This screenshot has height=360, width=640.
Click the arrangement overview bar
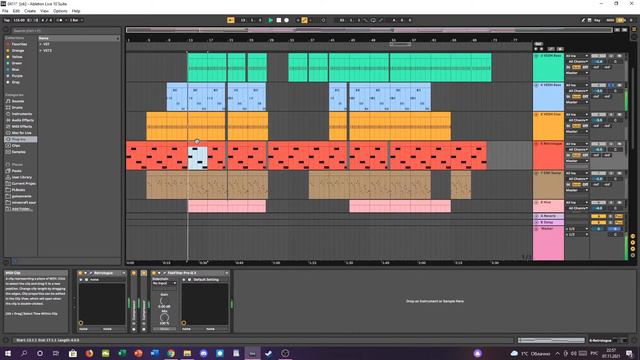[369, 30]
